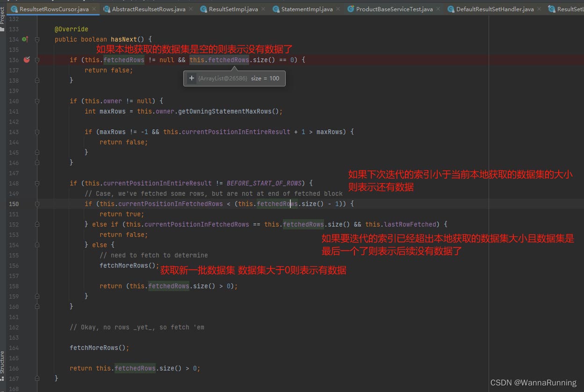Image resolution: width=584 pixels, height=392 pixels.
Task: Close the ResultsetRowsCursor.java tab
Action: click(94, 9)
